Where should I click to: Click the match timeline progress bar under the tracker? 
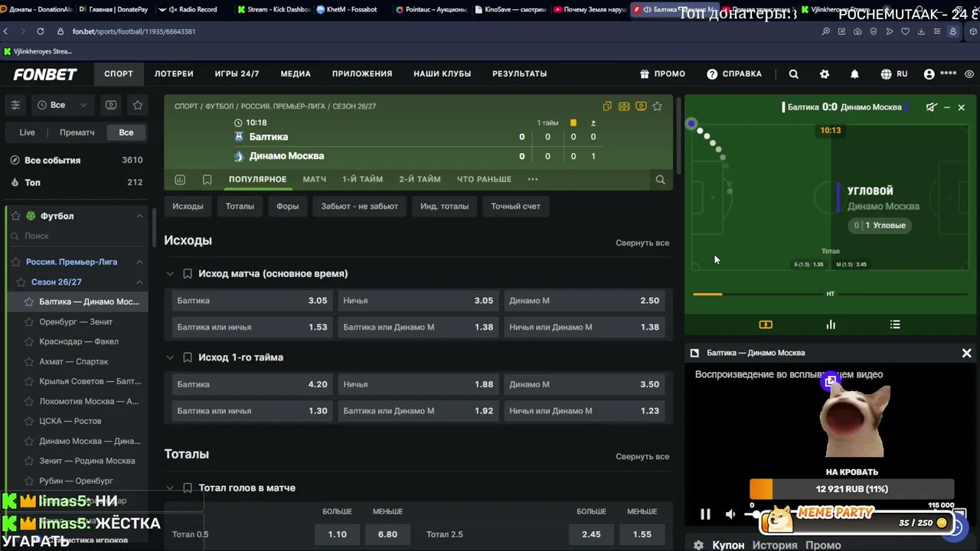pyautogui.click(x=830, y=294)
